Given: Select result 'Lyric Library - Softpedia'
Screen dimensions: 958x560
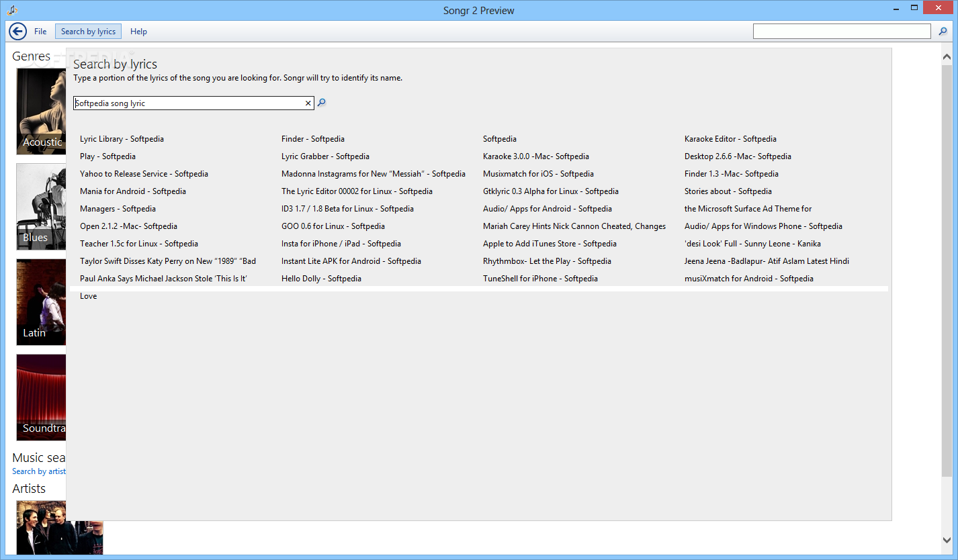Looking at the screenshot, I should (122, 139).
